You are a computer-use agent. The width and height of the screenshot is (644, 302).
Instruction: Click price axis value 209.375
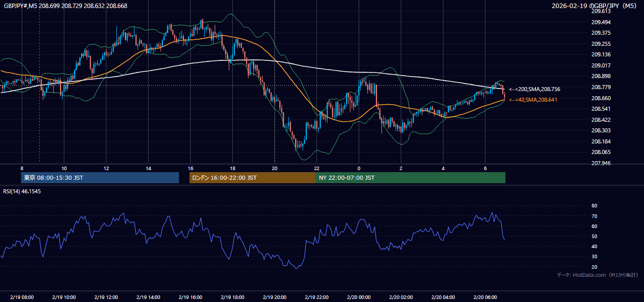coord(601,33)
